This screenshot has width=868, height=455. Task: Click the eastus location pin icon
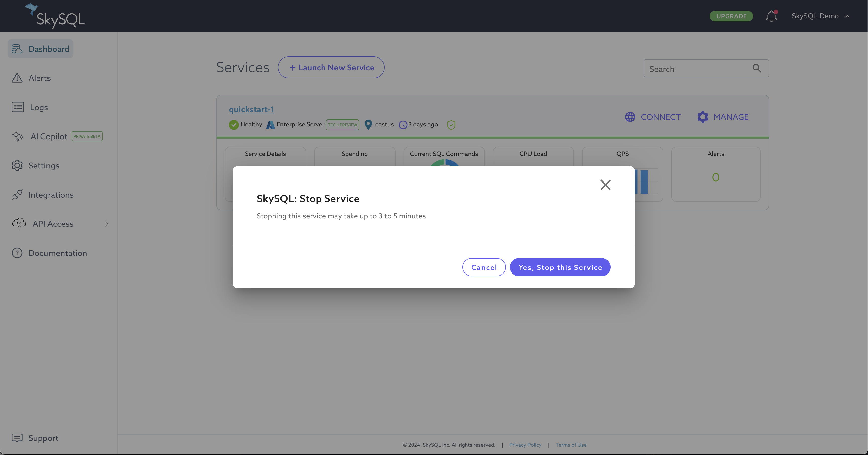[x=368, y=125]
